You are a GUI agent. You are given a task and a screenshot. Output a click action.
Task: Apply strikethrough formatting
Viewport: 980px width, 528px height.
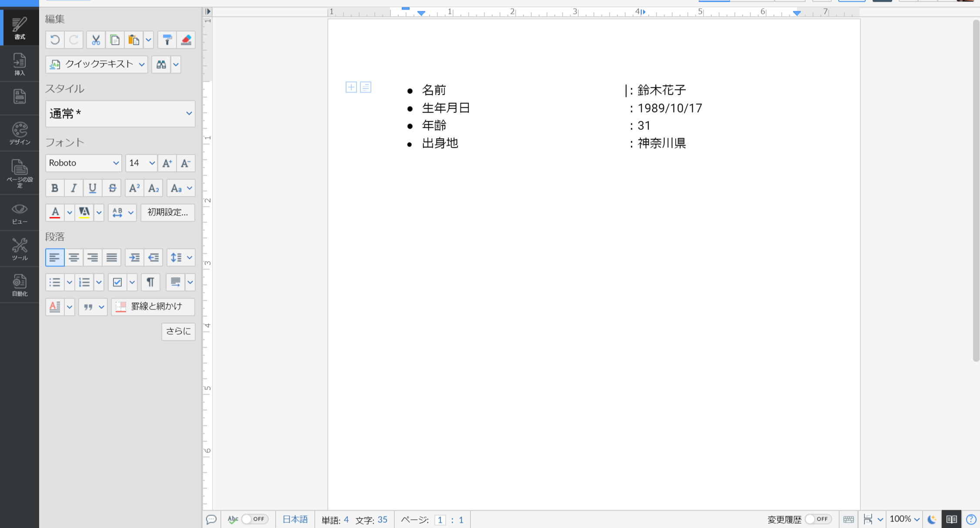(112, 188)
